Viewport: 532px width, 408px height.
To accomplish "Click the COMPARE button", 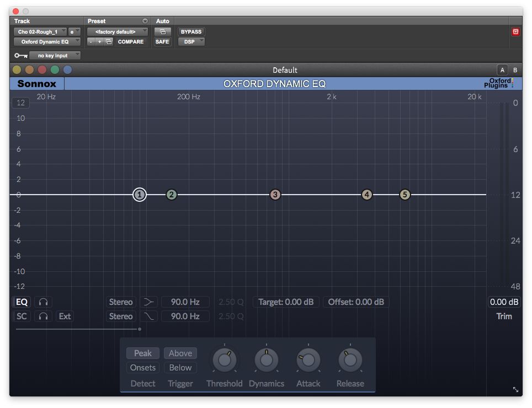I will (131, 42).
